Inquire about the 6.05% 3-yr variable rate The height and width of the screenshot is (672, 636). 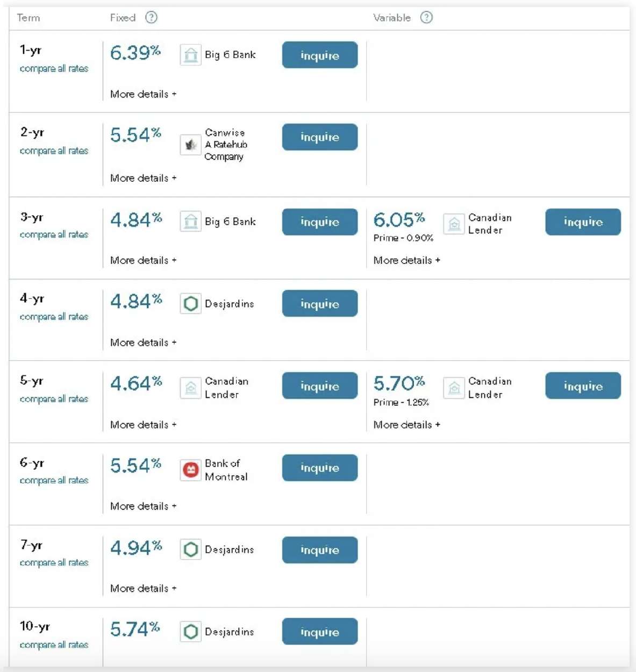tap(583, 222)
